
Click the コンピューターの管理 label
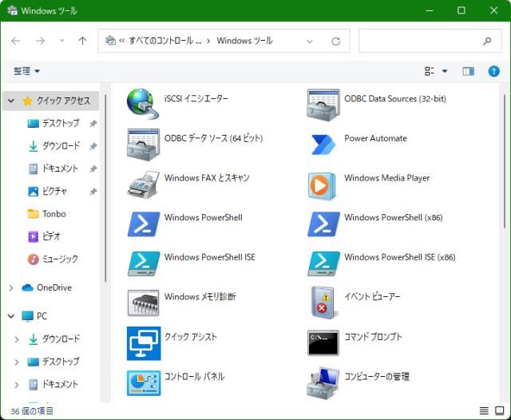point(377,376)
